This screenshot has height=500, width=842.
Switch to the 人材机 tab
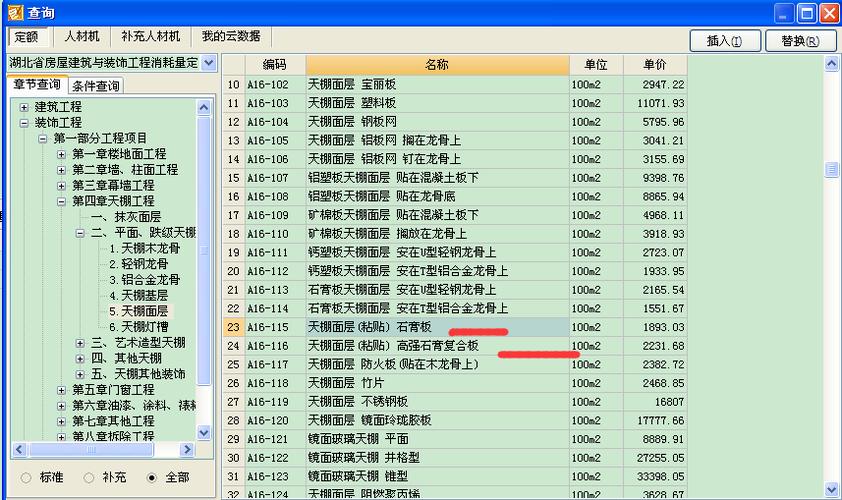82,37
